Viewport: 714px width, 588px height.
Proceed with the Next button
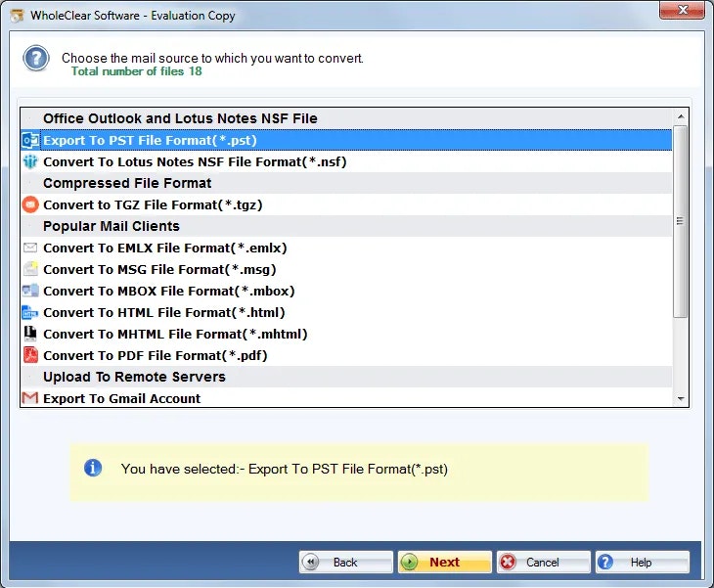tap(445, 562)
